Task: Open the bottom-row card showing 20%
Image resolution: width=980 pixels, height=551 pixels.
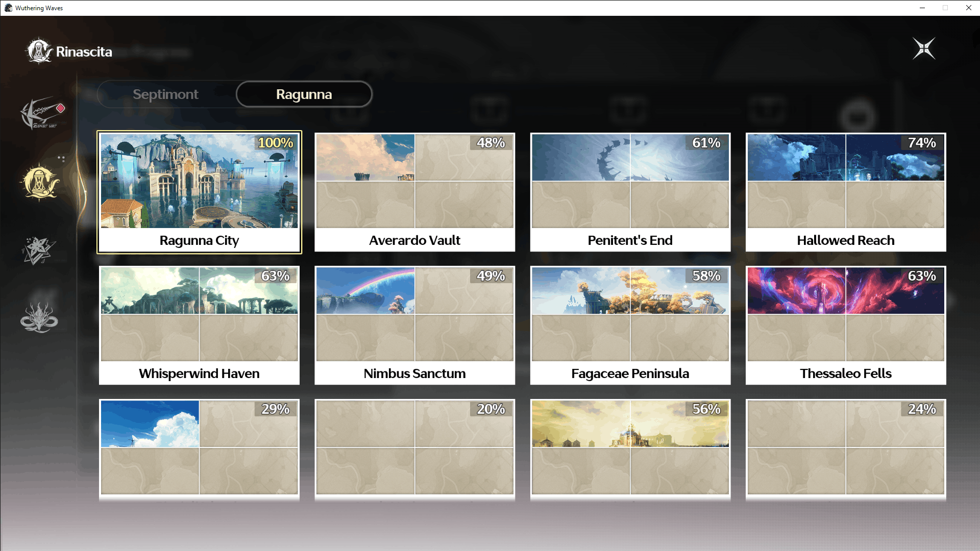Action: pyautogui.click(x=415, y=449)
